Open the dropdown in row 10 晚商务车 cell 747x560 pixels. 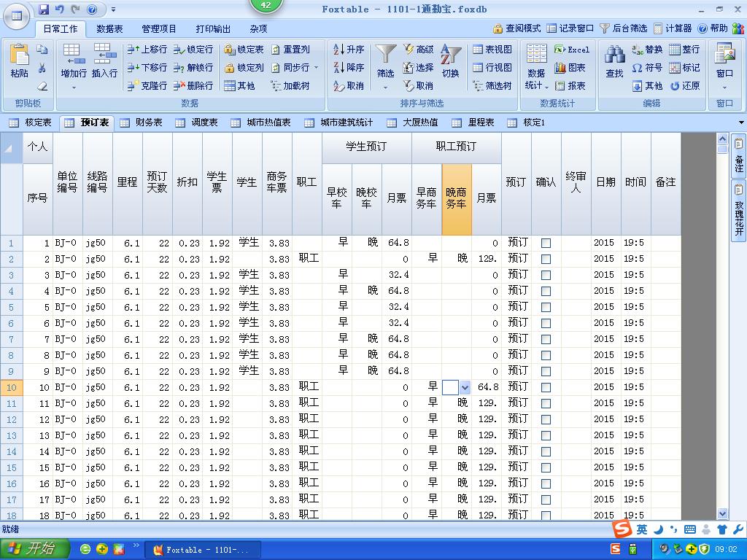(x=465, y=388)
